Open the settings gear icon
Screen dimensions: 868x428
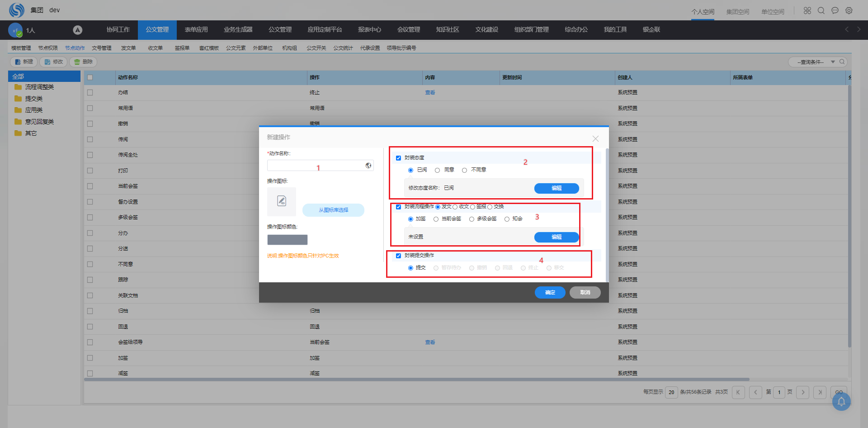[849, 10]
